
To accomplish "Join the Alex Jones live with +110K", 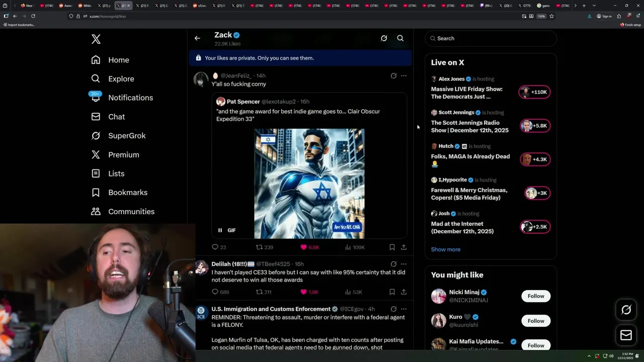I will (534, 92).
